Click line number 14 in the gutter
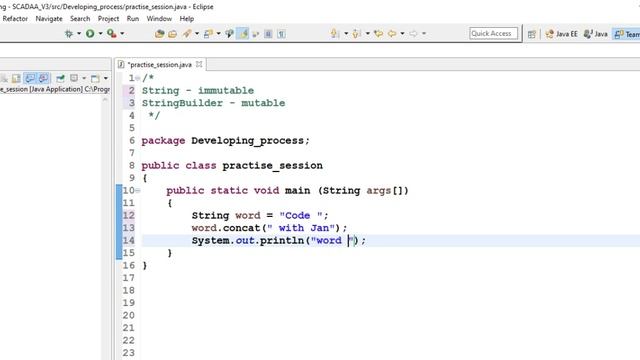The height and width of the screenshot is (360, 640). (x=128, y=240)
